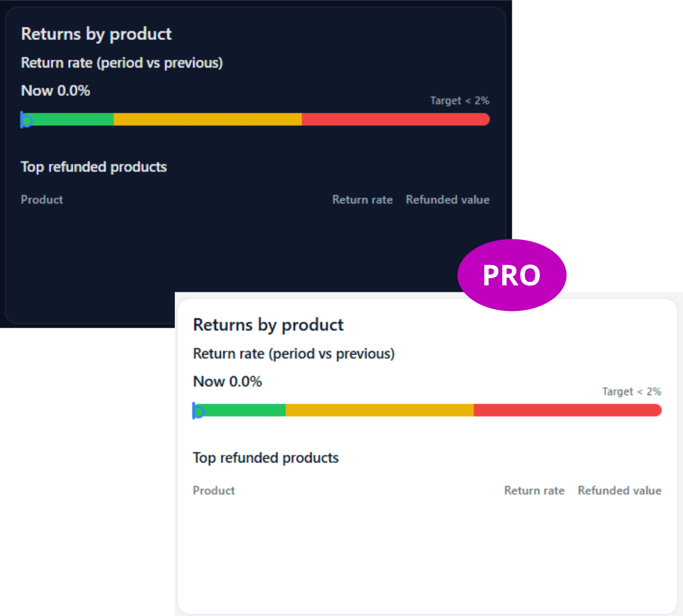
Task: Click 'Target < 2%' label in light panel
Action: [632, 392]
